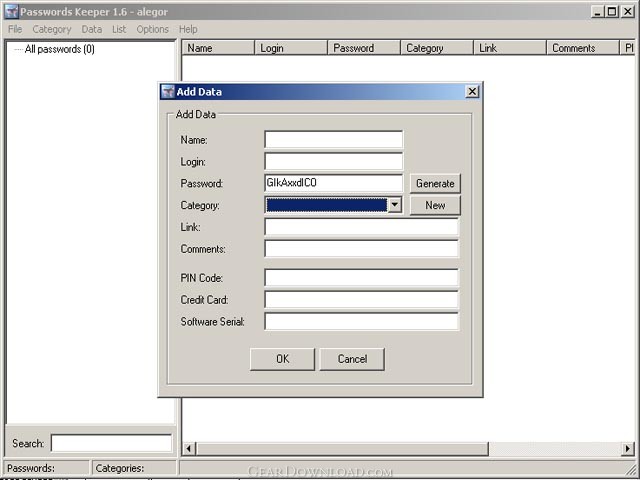Click the Password field containing GIkAxxdIC0
Image resolution: width=640 pixels, height=480 pixels.
coord(333,183)
